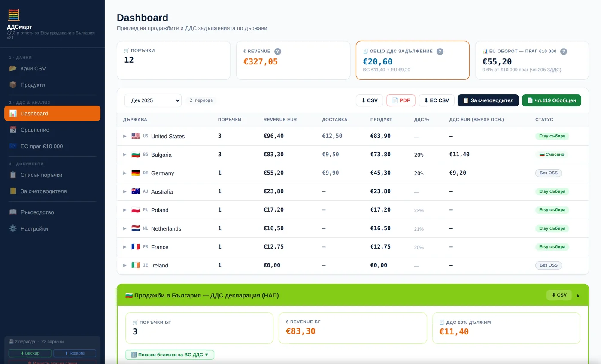Click the Australia flag icon
Screen dimensions: 601x364
[x=136, y=191]
